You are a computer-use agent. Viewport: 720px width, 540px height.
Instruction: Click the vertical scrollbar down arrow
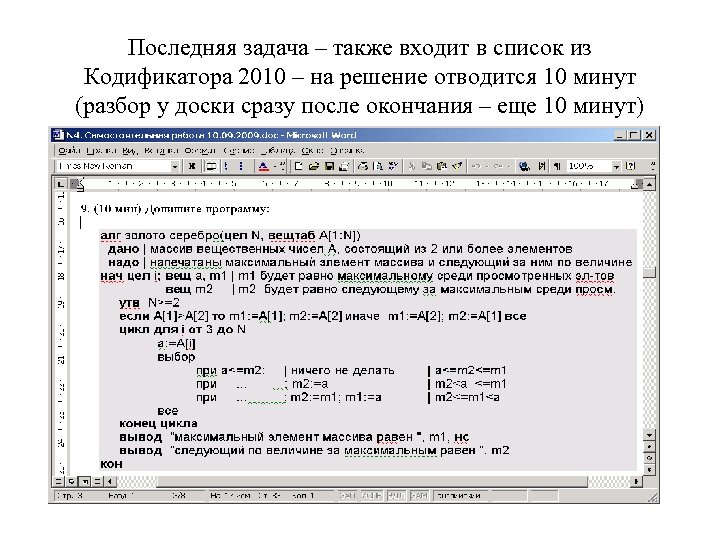click(x=649, y=434)
